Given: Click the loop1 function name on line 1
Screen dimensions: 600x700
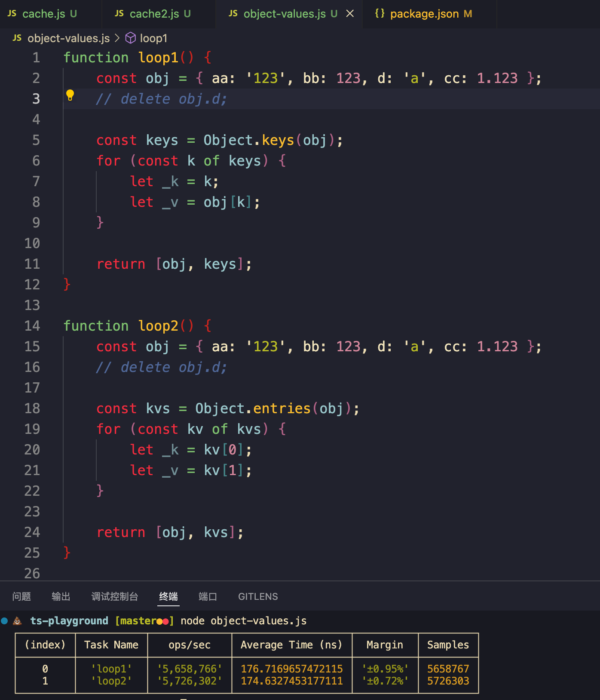Looking at the screenshot, I should pos(158,58).
